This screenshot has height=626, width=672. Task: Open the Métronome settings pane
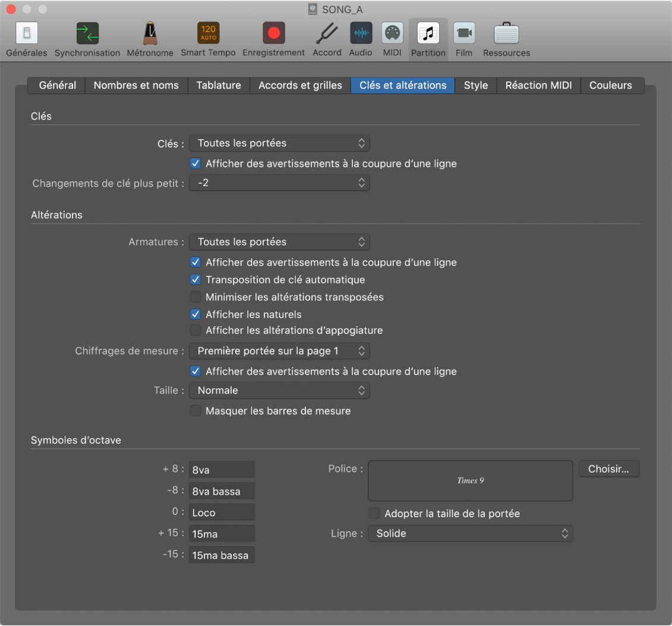pos(150,33)
